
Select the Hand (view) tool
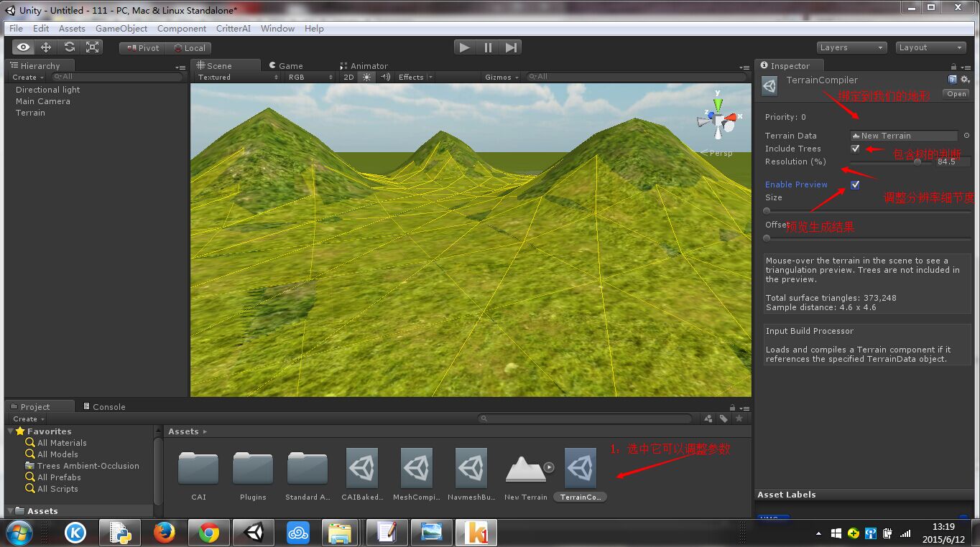coord(24,47)
